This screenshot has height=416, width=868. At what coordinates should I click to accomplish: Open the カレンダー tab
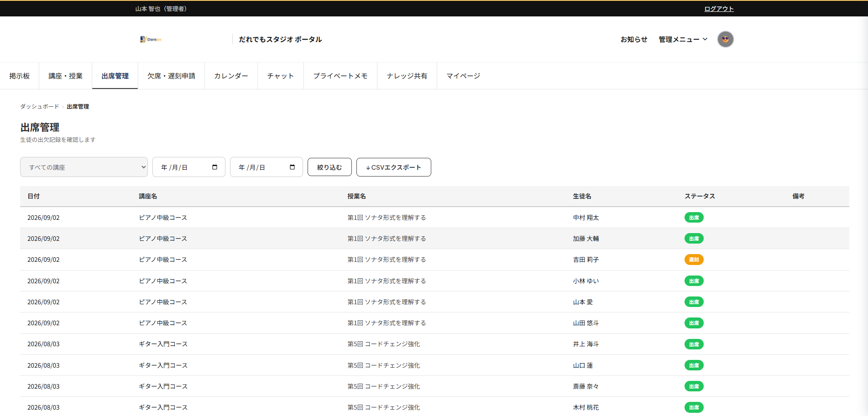(231, 76)
